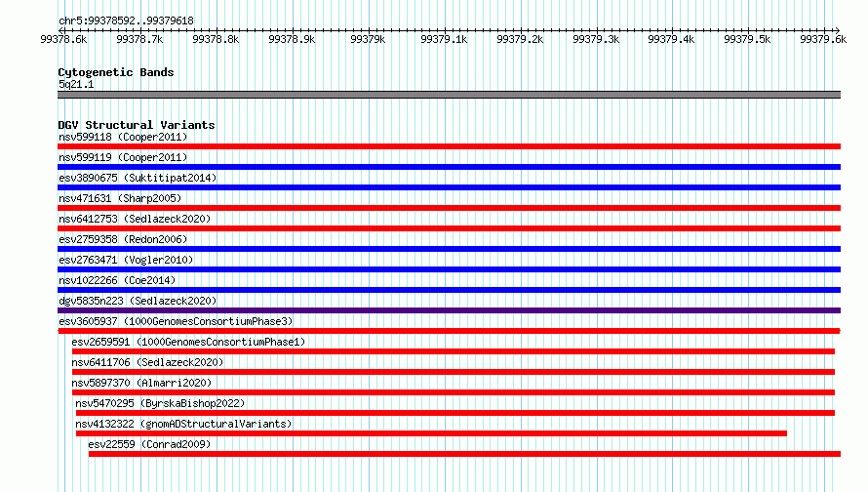
Task: Select the nsv6412753 (Sedlazeck2020) label
Action: point(135,219)
